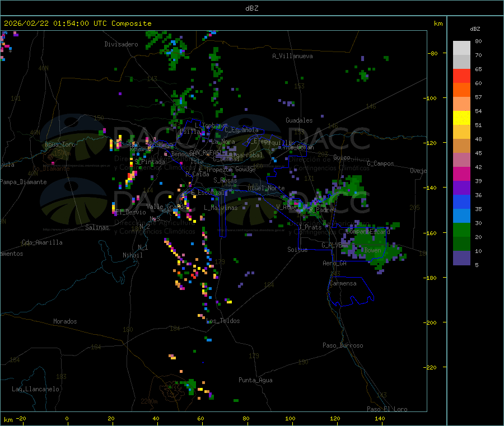Click the -80 km vertical axis tick
504x426 pixels.
(432, 53)
